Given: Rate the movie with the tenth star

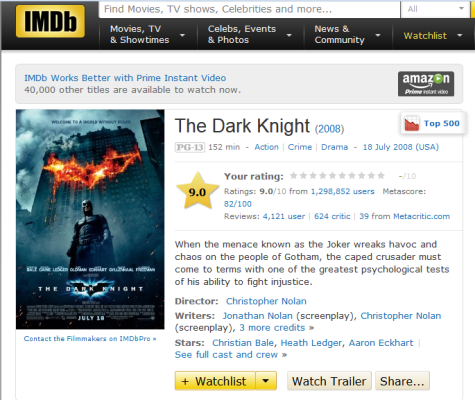Looking at the screenshot, I should coord(381,176).
